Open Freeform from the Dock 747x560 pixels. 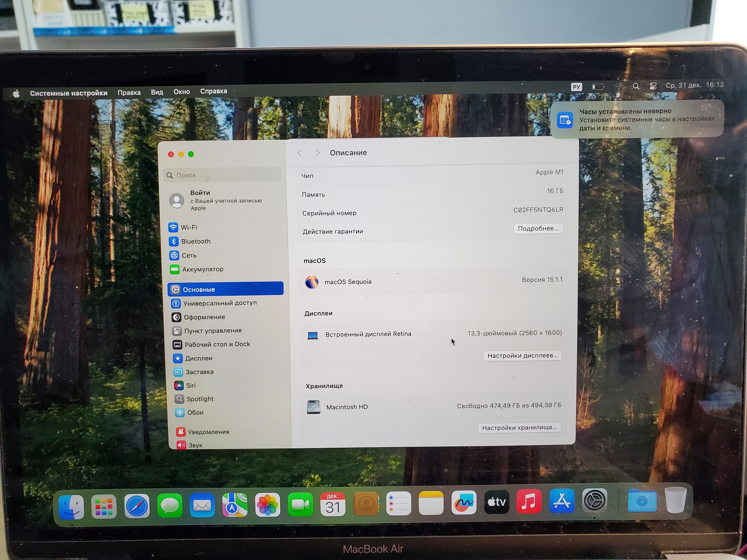(464, 503)
